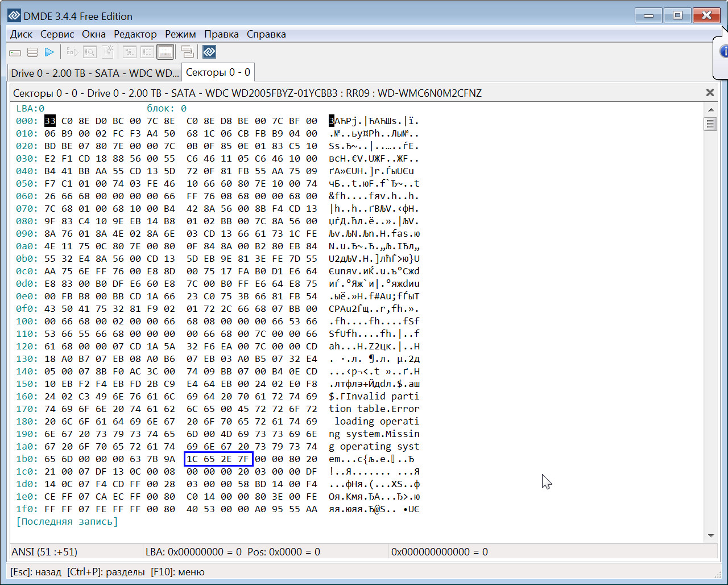Open the Сервис menu

[x=57, y=34]
